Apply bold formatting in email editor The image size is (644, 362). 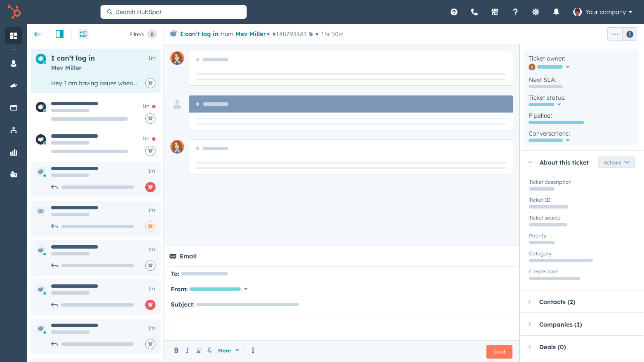tap(176, 350)
